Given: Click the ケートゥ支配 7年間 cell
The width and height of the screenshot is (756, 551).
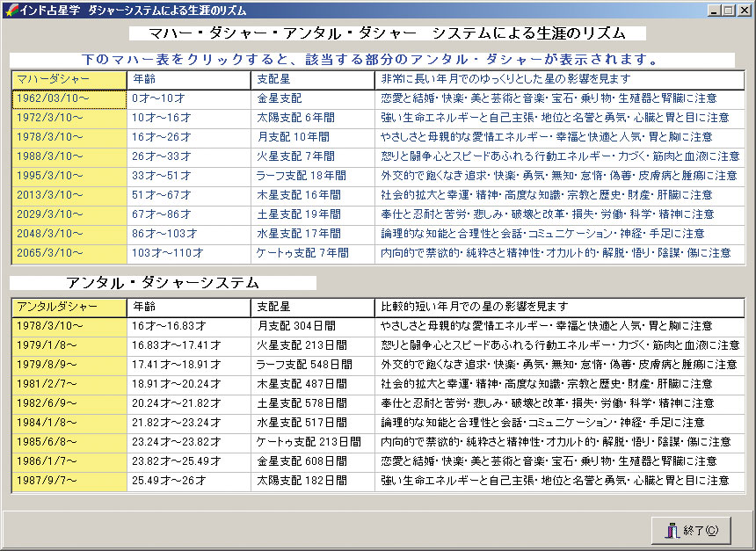Looking at the screenshot, I should [x=313, y=254].
